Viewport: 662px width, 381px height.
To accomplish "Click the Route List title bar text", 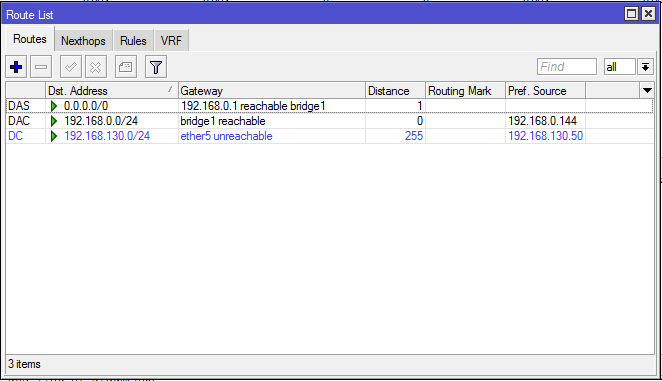I will click(x=30, y=15).
